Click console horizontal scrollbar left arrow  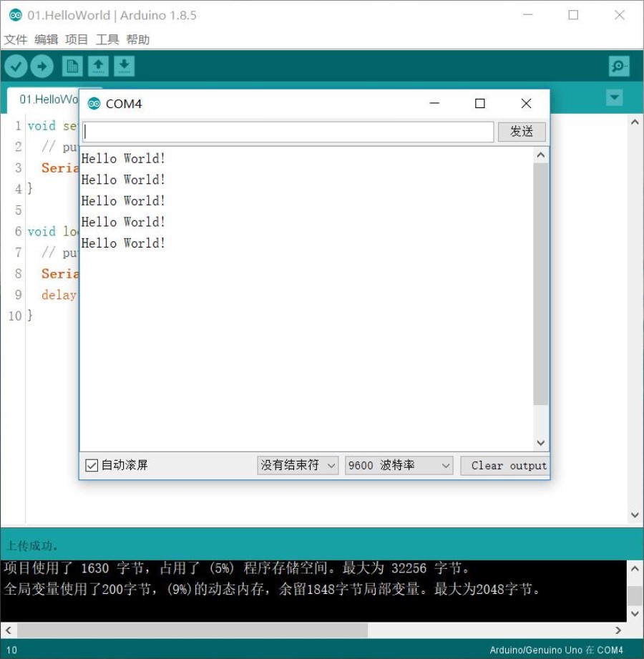tap(9, 630)
